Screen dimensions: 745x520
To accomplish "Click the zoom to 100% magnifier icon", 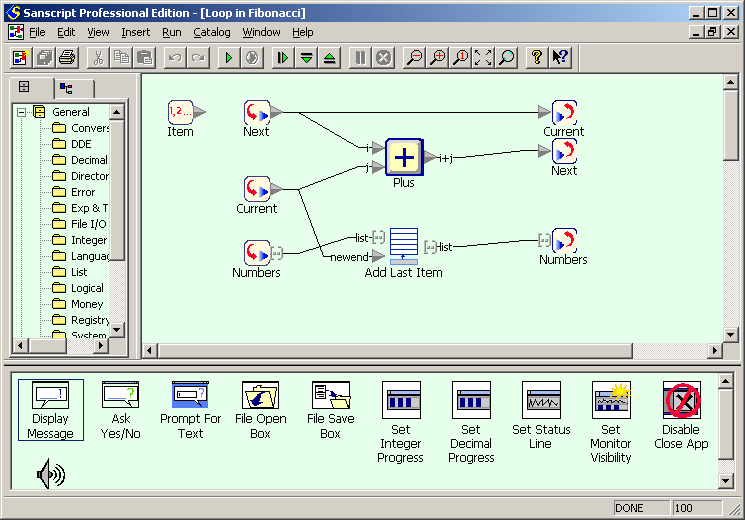I will (x=460, y=58).
